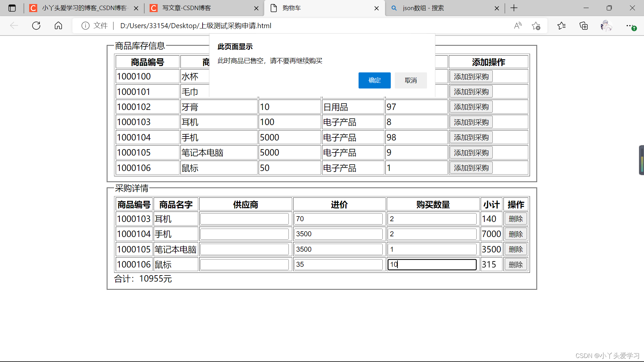This screenshot has width=644, height=362.
Task: Add this page to favorites
Action: pyautogui.click(x=536, y=26)
